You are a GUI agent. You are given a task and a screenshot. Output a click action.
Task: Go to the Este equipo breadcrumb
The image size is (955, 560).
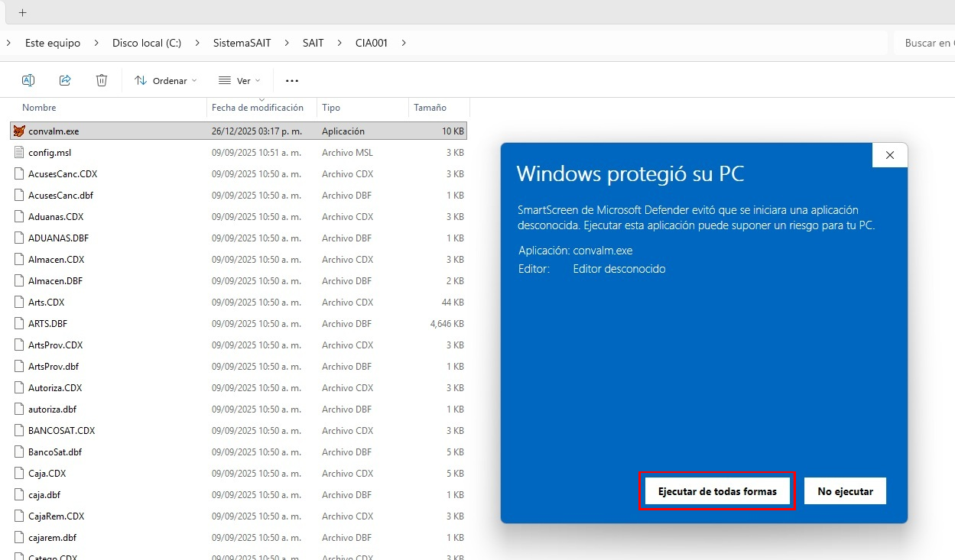(53, 43)
